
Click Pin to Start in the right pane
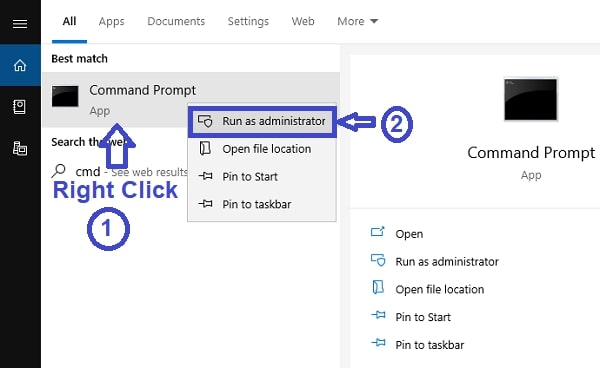coord(423,317)
